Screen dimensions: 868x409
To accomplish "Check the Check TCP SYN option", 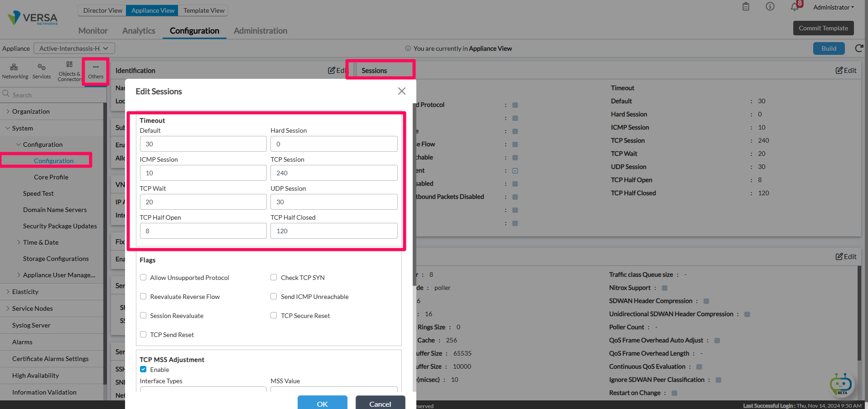I will [x=274, y=277].
